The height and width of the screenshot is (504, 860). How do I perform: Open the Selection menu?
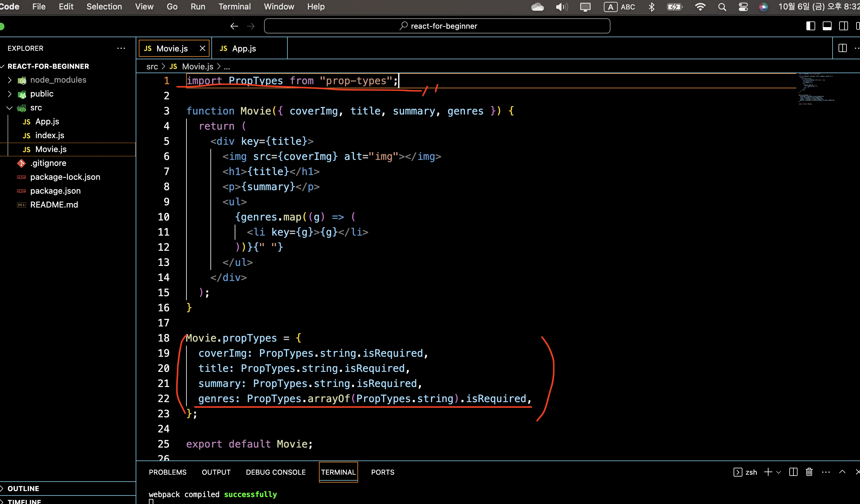(x=104, y=7)
